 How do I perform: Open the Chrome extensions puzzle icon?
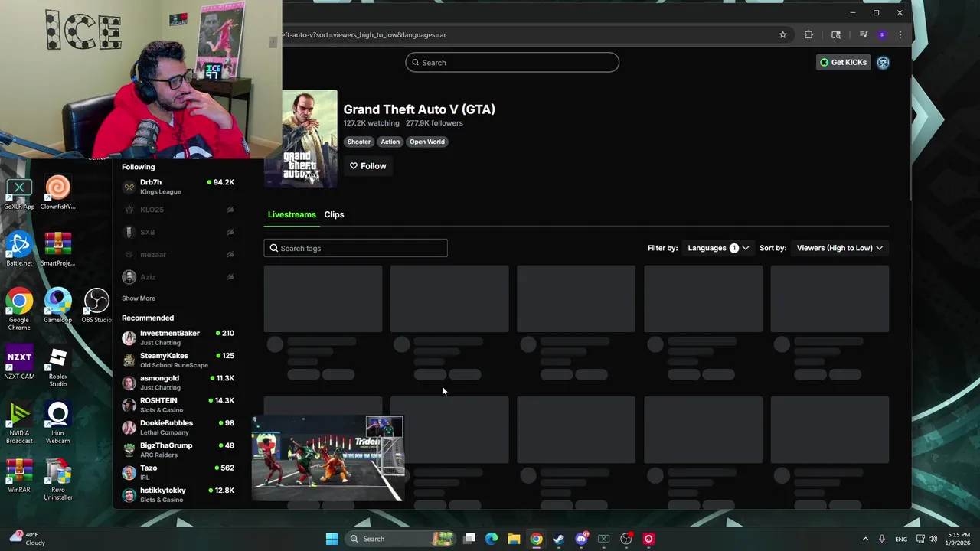coord(808,34)
